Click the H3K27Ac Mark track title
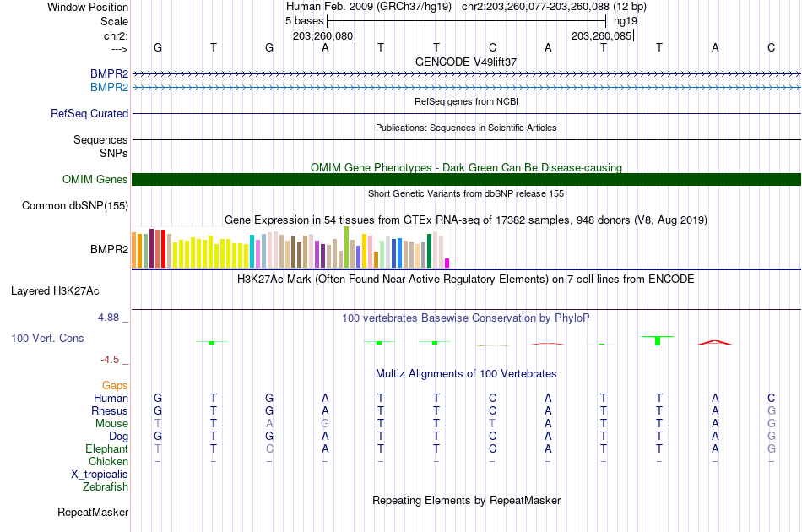802x532 pixels. [x=466, y=280]
